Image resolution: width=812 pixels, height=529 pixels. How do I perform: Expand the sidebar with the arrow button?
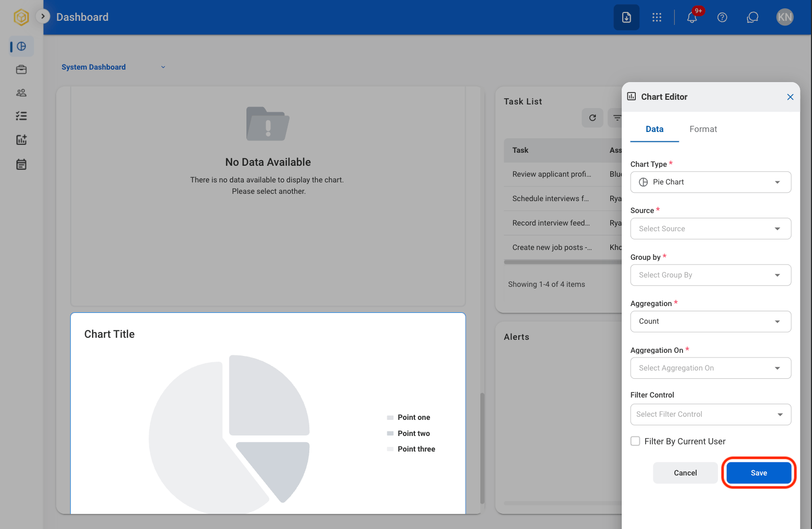(43, 17)
